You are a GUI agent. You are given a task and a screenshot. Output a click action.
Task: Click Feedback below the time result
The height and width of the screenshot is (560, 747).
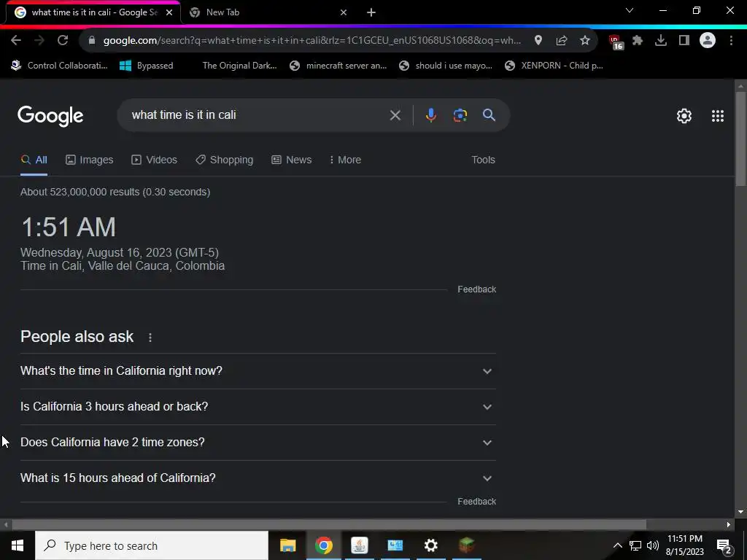[476, 289]
